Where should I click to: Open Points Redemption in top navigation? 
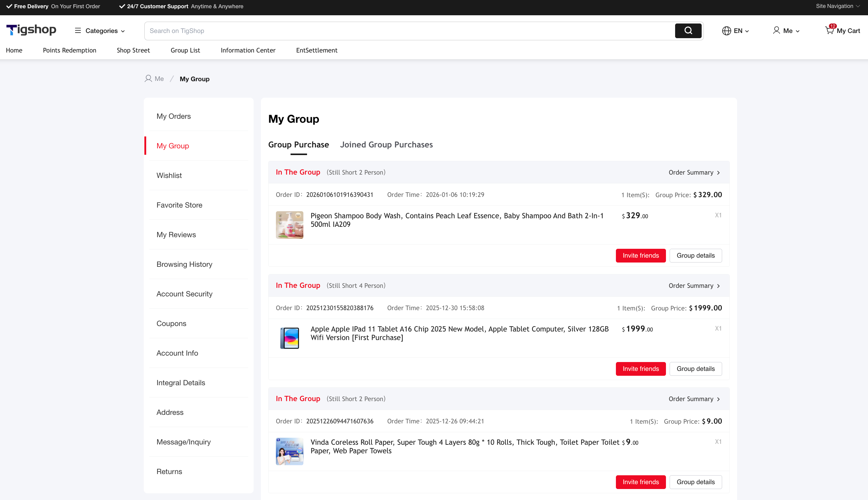[69, 50]
